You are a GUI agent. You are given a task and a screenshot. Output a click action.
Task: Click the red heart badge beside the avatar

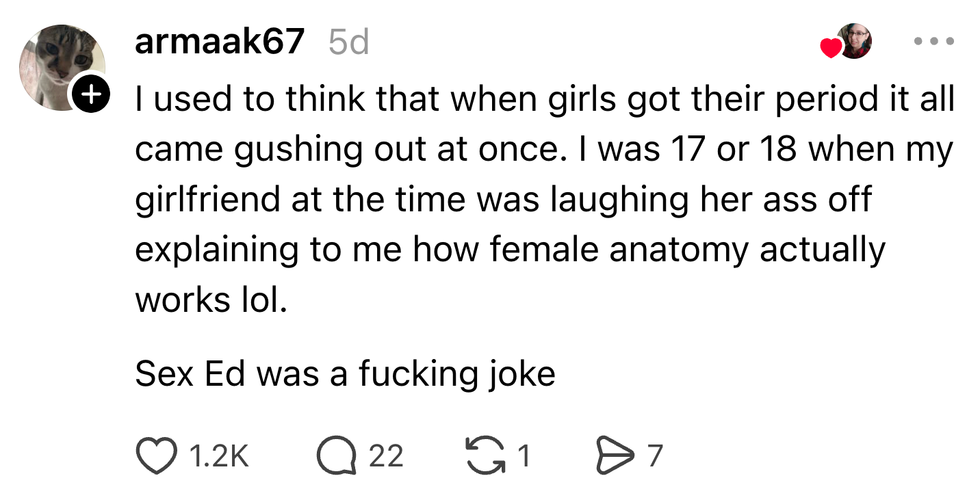(830, 48)
